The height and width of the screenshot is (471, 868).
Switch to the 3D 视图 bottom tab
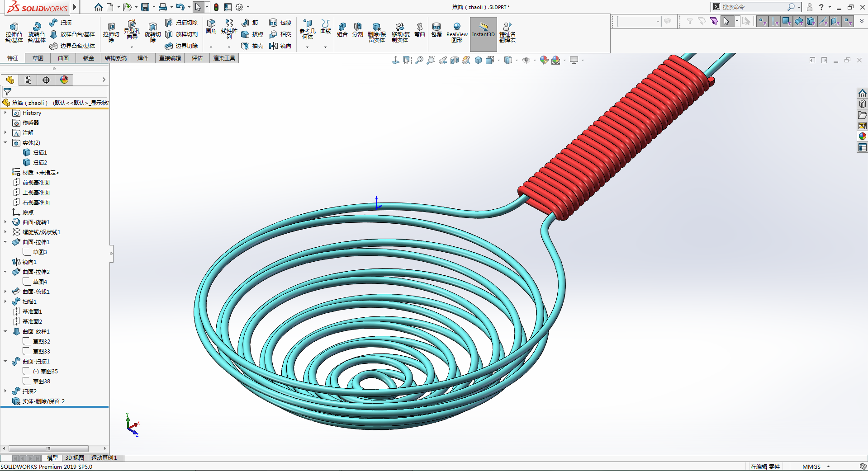point(75,458)
